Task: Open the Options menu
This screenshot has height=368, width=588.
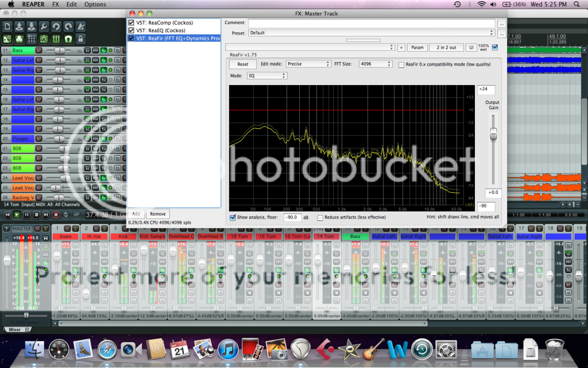Action: pos(95,5)
